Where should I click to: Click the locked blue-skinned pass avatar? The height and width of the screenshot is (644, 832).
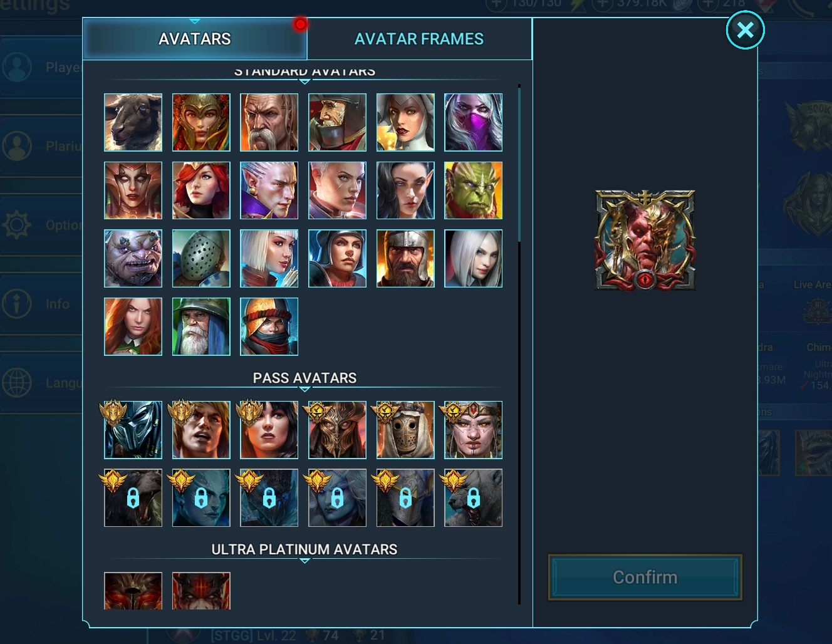[201, 497]
